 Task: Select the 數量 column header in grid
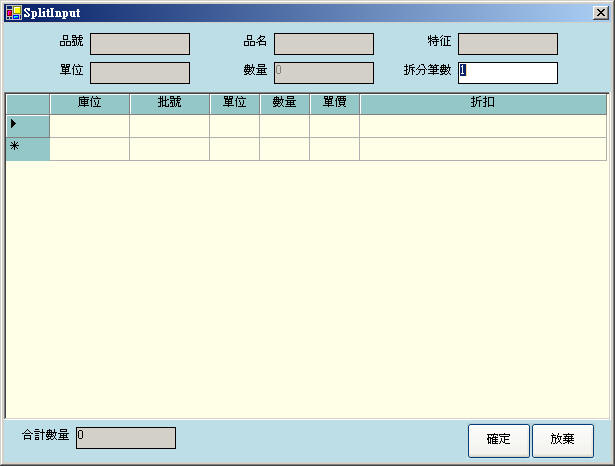tap(284, 104)
